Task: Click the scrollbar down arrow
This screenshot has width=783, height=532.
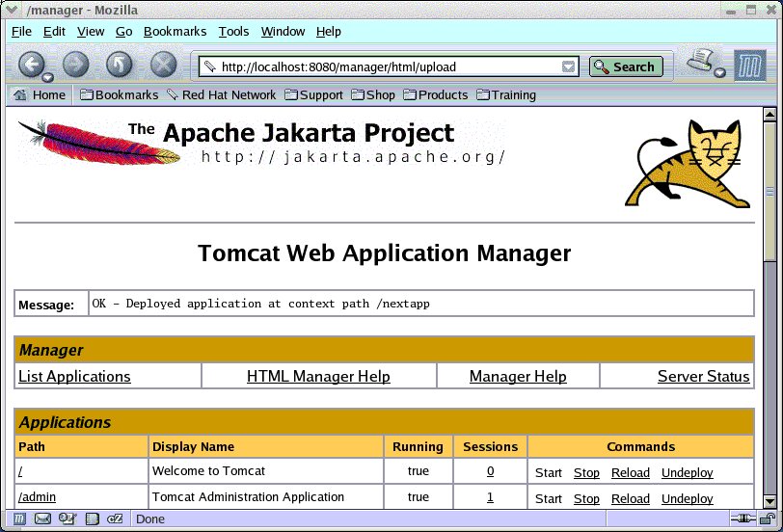Action: (x=769, y=501)
